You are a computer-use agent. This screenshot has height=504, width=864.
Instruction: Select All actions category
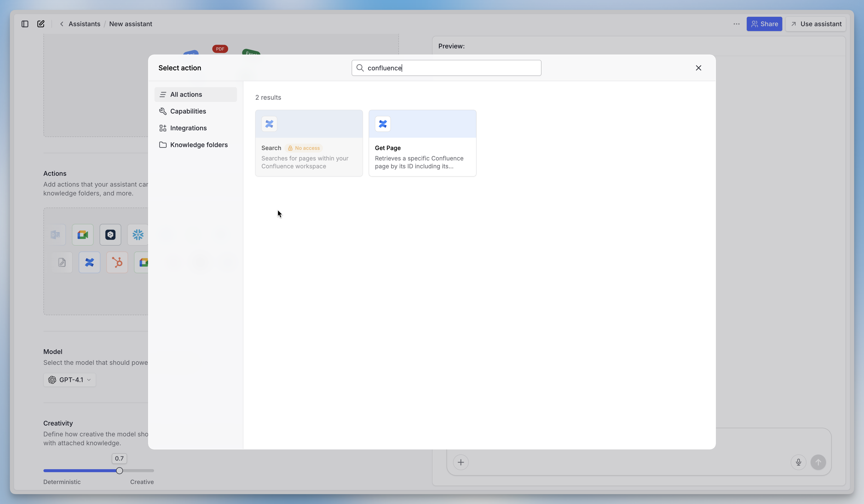click(196, 95)
